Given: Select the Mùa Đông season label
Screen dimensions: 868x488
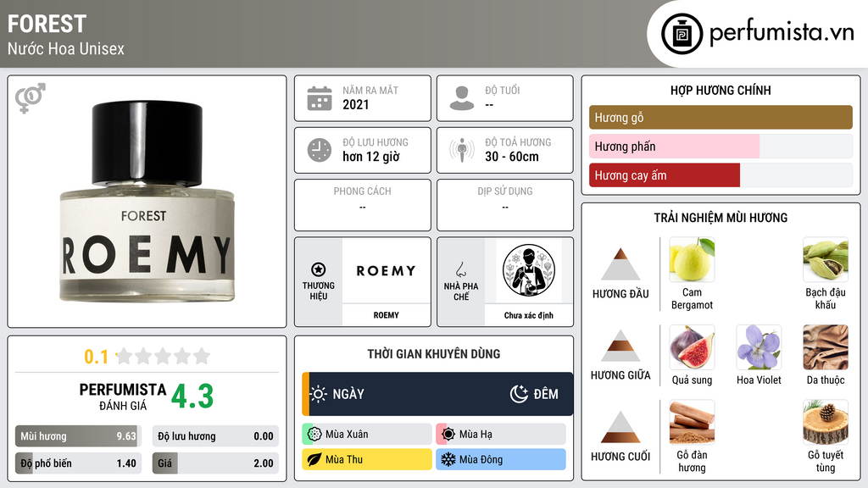Looking at the screenshot, I should (x=481, y=460).
